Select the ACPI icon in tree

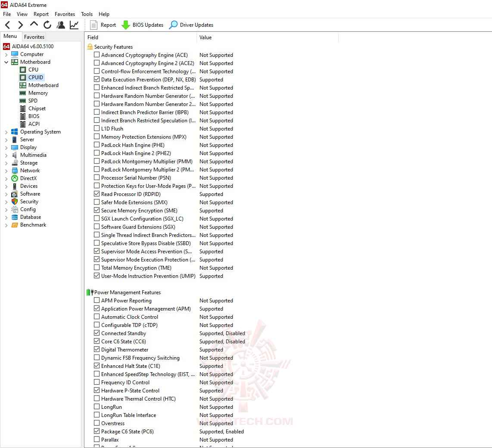point(23,124)
